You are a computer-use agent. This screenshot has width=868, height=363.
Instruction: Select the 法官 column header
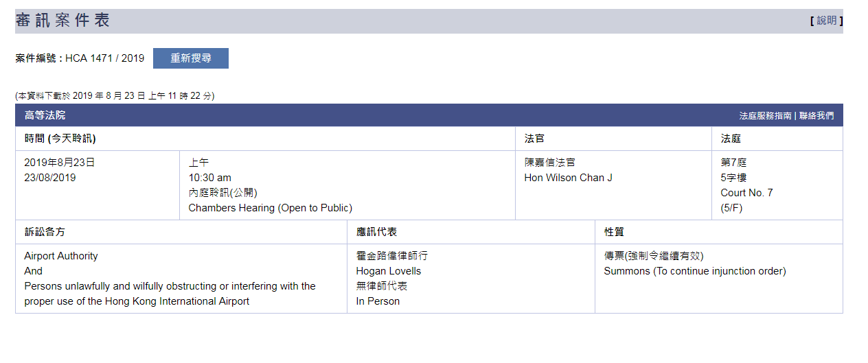534,139
